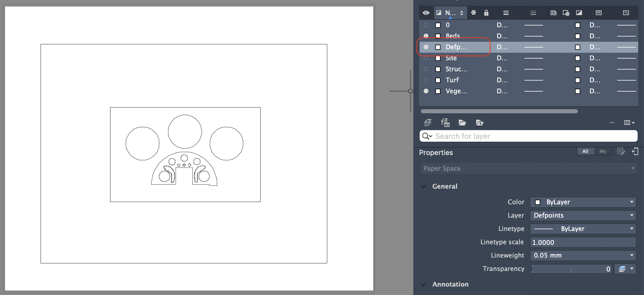Select the Defp... layer row

click(528, 47)
